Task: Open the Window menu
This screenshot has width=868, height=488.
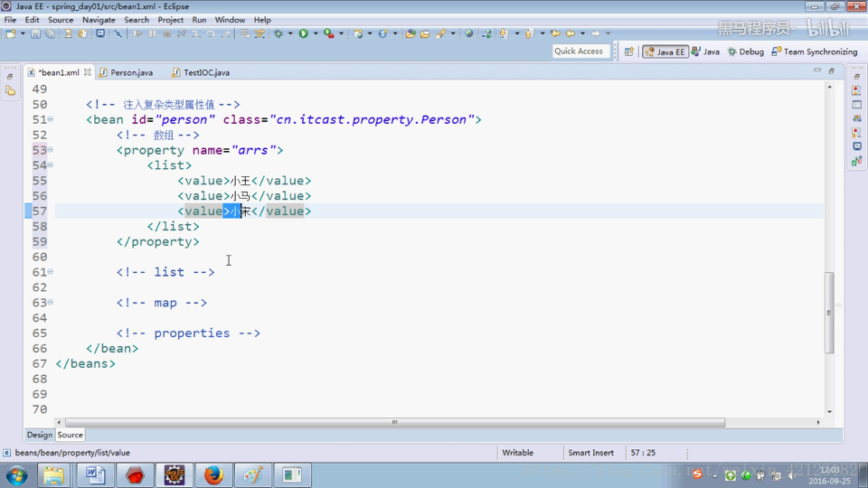Action: tap(230, 20)
